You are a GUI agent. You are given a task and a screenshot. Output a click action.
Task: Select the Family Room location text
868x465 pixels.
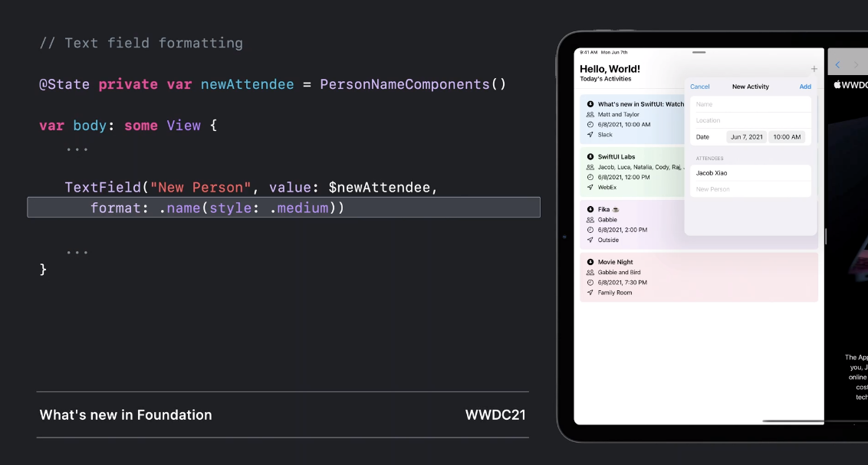(x=614, y=293)
